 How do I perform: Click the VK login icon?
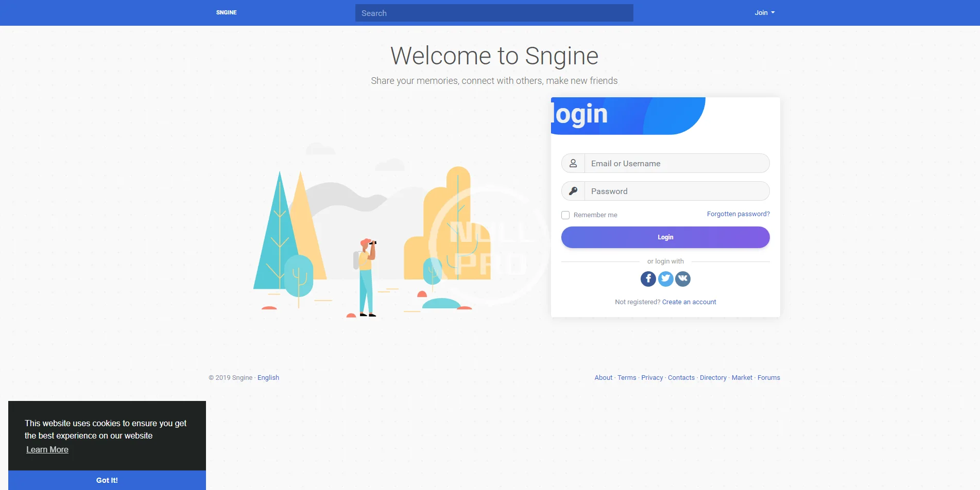(x=683, y=279)
